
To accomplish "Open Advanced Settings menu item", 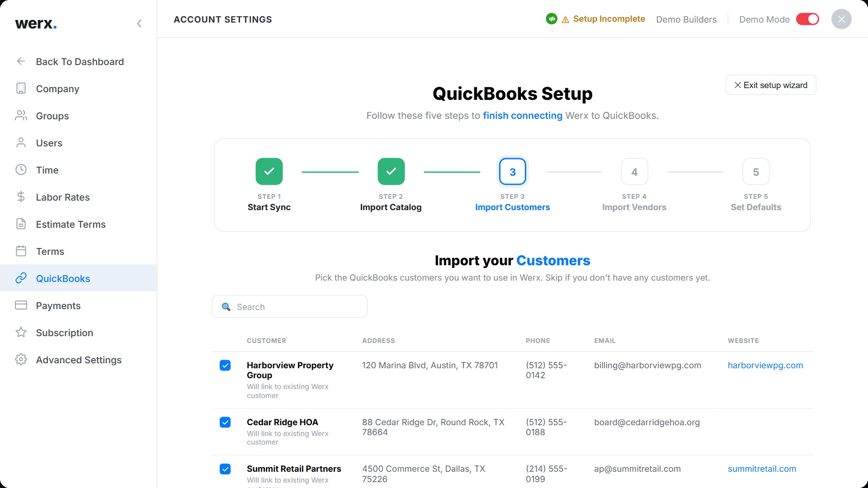I will coord(78,360).
